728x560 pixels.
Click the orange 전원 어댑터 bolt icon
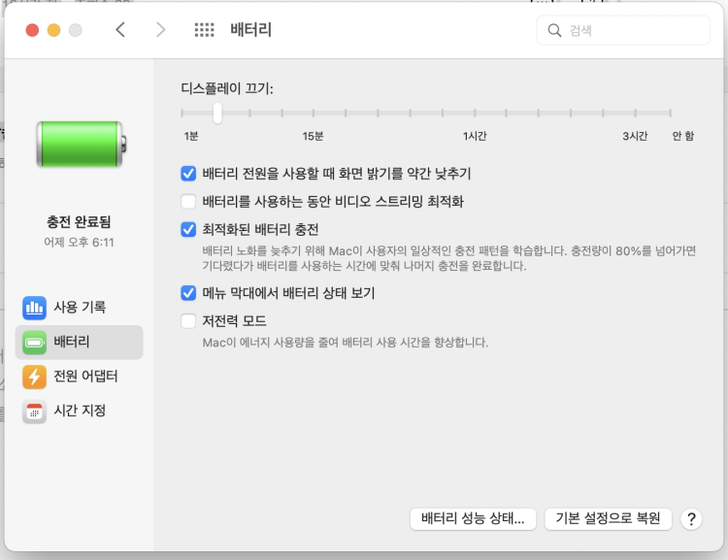pyautogui.click(x=34, y=377)
